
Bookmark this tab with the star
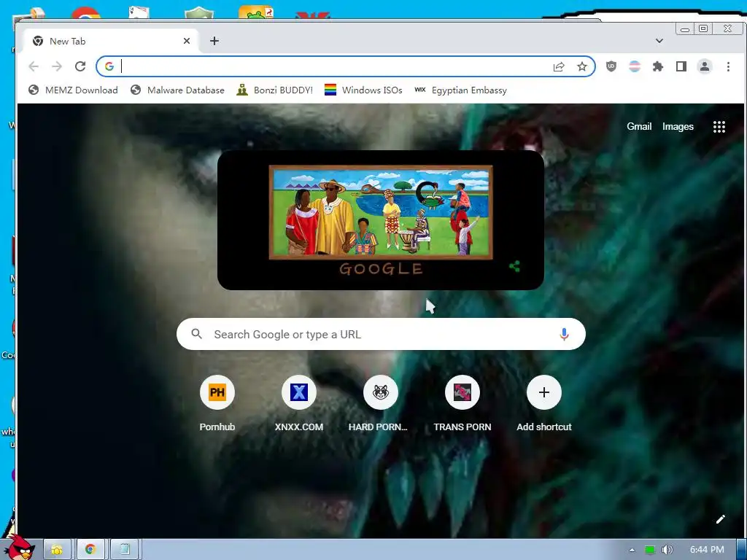(582, 66)
